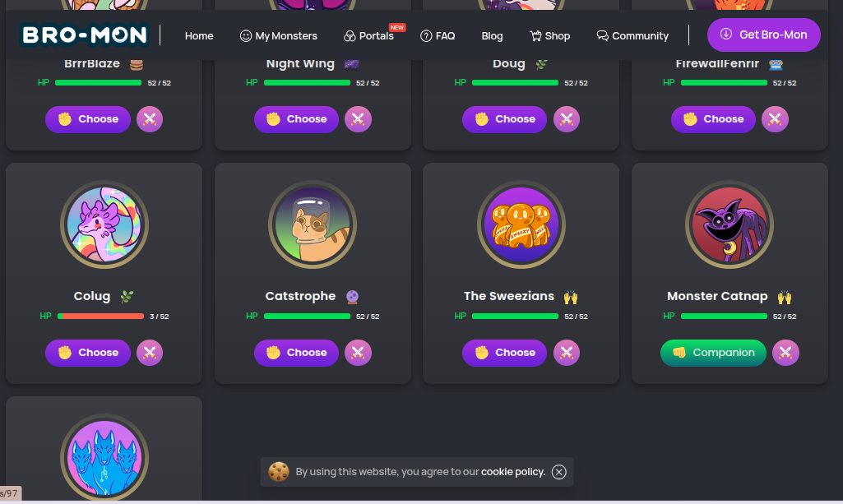
Task: Click the crossed swords button for The Sweezians
Action: (x=567, y=353)
